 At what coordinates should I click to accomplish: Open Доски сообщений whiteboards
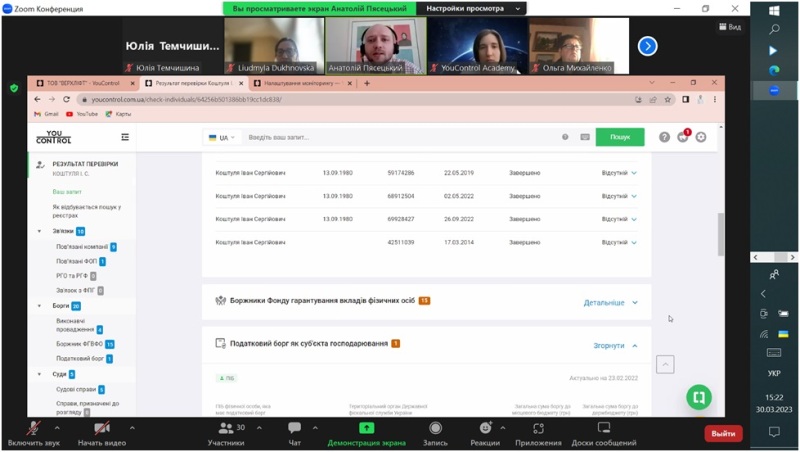click(603, 430)
